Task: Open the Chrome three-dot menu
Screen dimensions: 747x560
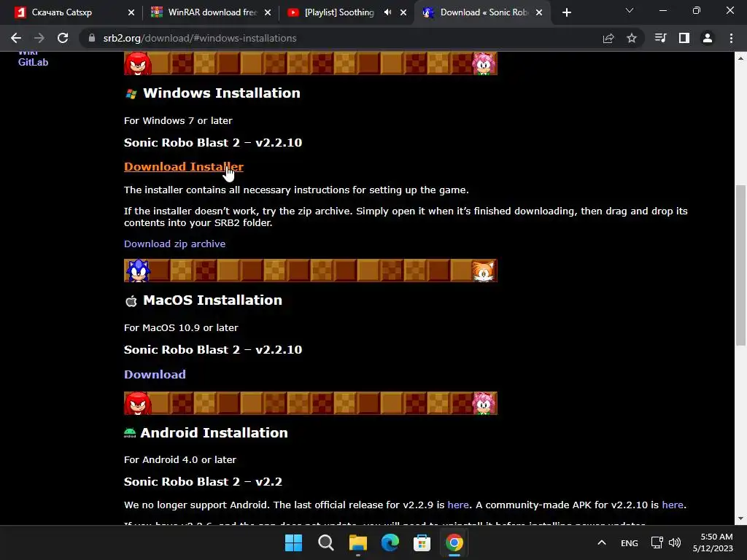Action: [x=731, y=38]
